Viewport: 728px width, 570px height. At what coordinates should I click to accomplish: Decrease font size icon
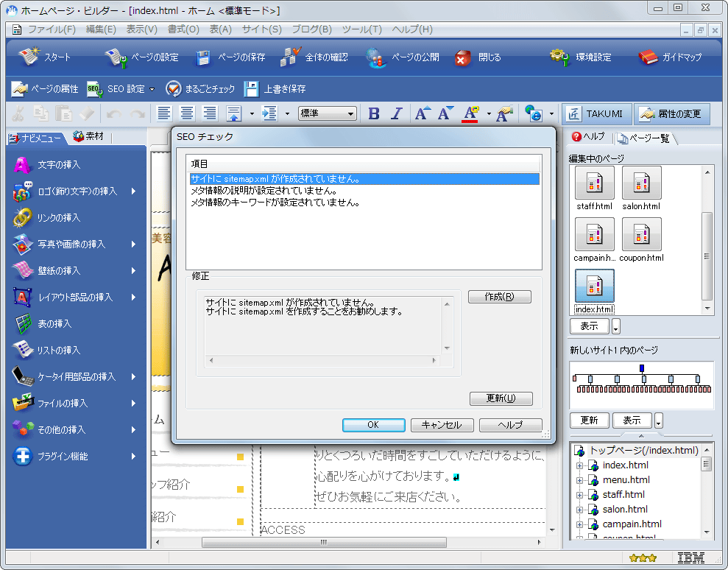(446, 113)
